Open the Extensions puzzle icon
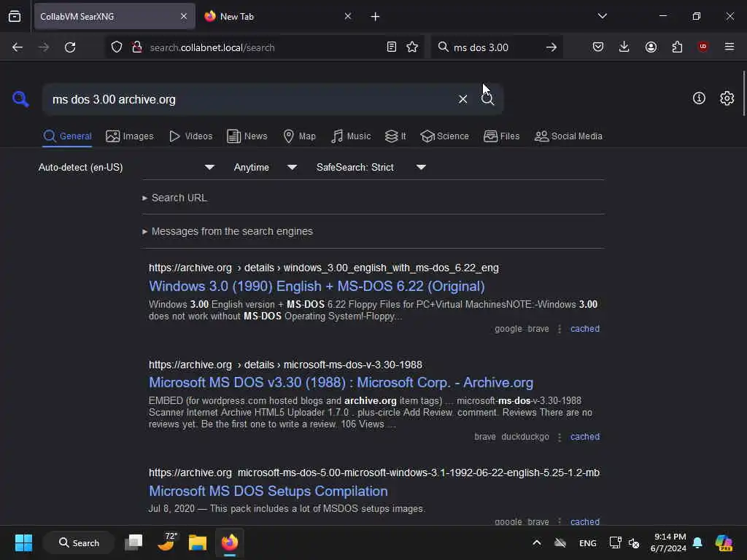This screenshot has height=560, width=747. pyautogui.click(x=677, y=47)
